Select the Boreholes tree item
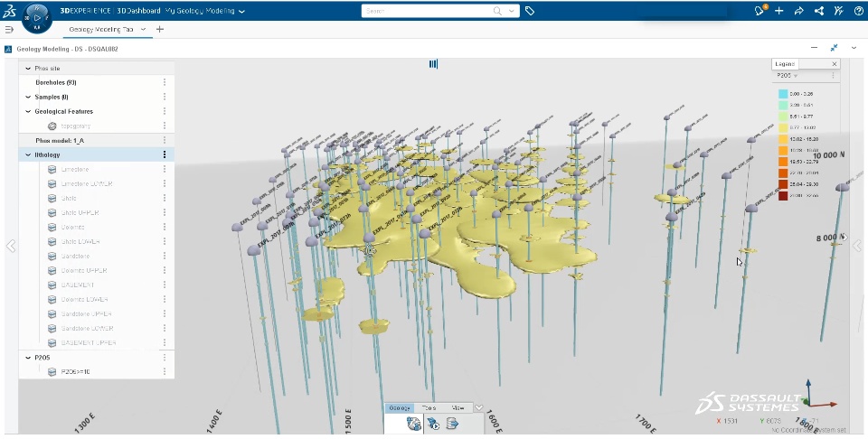This screenshot has height=439, width=868. tap(56, 82)
